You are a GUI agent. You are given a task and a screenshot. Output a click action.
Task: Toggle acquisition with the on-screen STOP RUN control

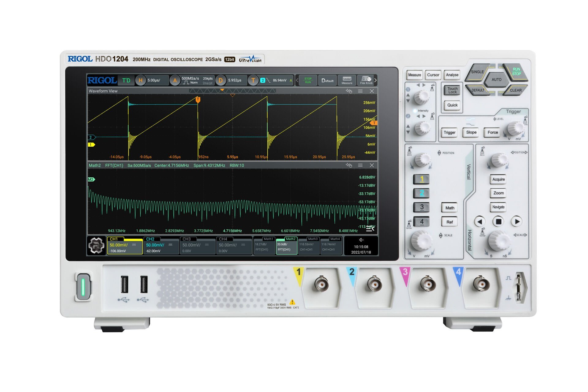(308, 81)
